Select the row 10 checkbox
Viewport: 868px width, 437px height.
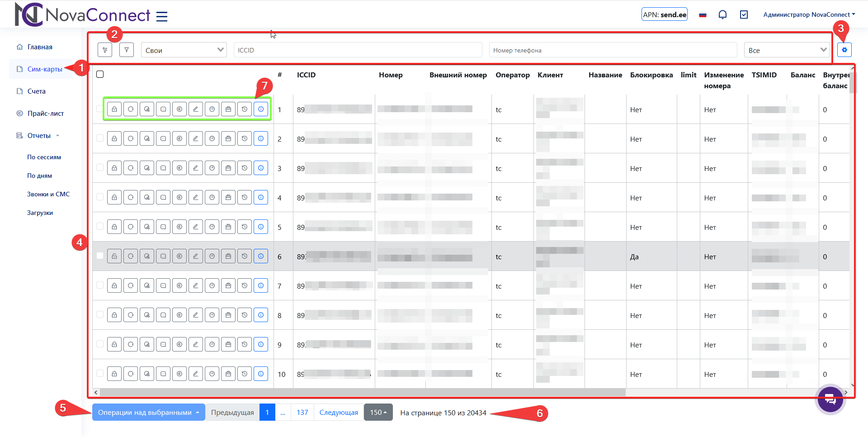(x=100, y=373)
